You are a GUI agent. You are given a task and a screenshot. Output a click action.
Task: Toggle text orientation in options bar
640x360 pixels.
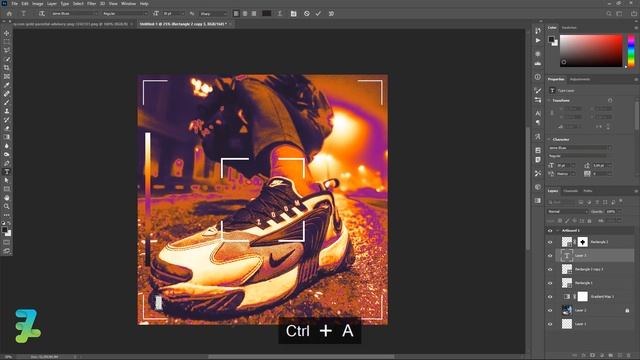[x=42, y=13]
